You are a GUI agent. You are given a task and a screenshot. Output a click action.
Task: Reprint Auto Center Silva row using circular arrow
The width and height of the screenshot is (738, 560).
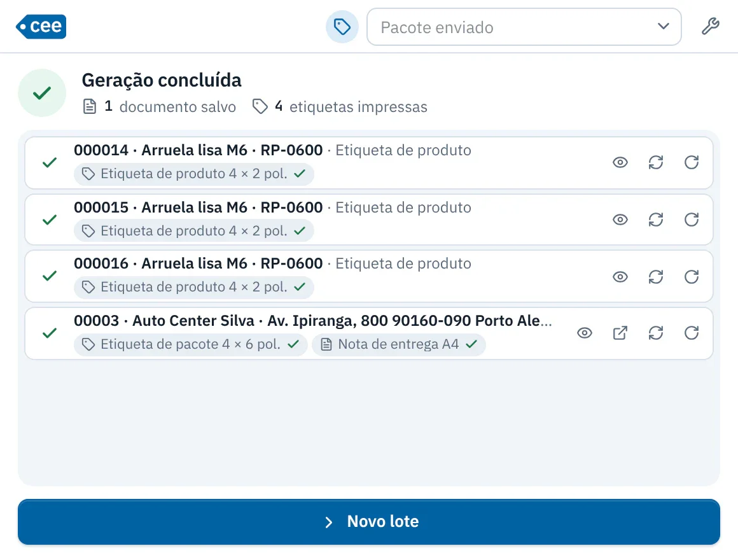692,333
